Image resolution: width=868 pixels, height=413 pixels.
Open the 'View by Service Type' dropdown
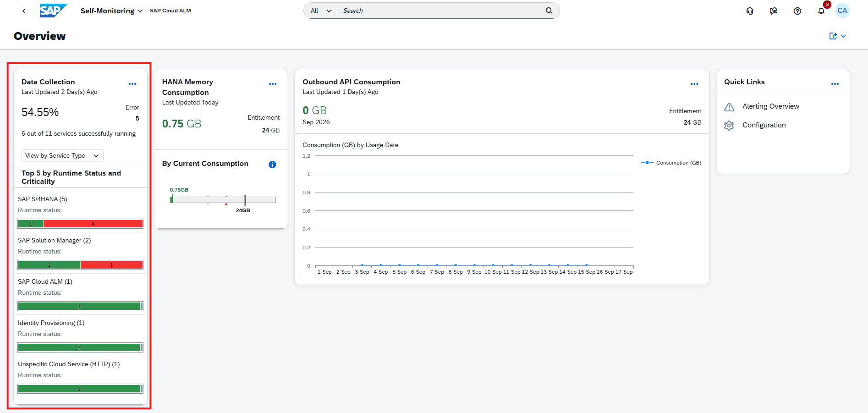pyautogui.click(x=62, y=155)
